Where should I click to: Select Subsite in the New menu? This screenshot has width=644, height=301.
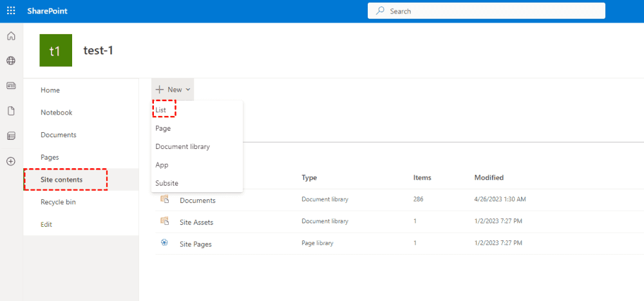(167, 183)
